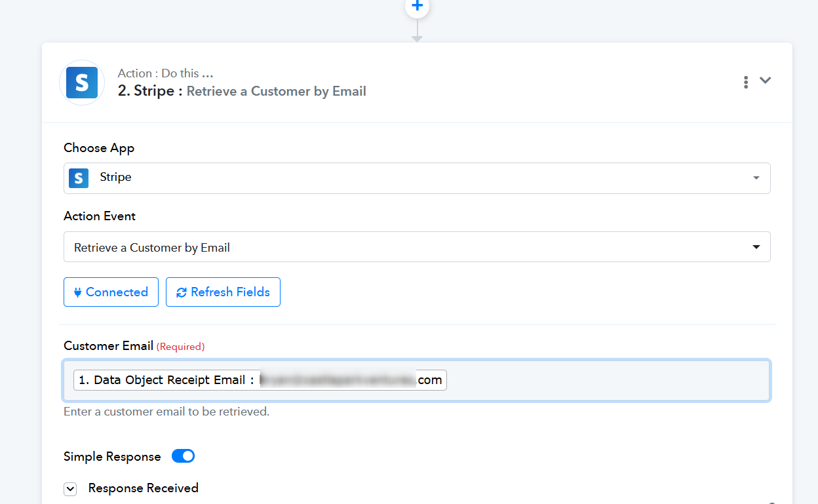
Task: Click the step title Retrieve a Customer by Email
Action: point(277,91)
